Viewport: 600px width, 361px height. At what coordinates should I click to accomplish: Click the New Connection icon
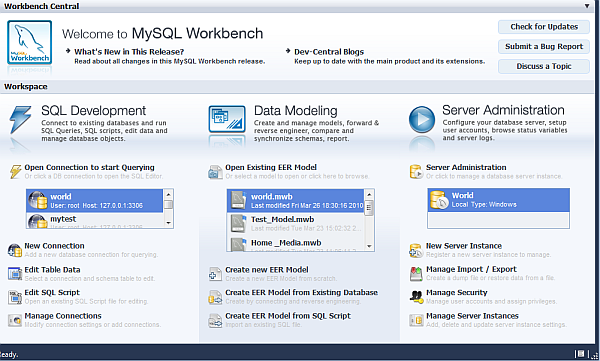click(15, 250)
